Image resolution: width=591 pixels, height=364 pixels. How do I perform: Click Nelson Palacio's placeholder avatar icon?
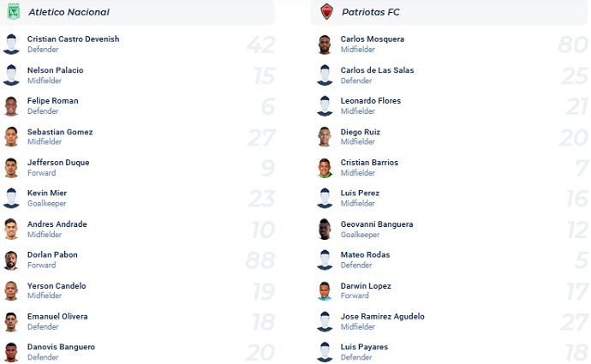point(11,75)
